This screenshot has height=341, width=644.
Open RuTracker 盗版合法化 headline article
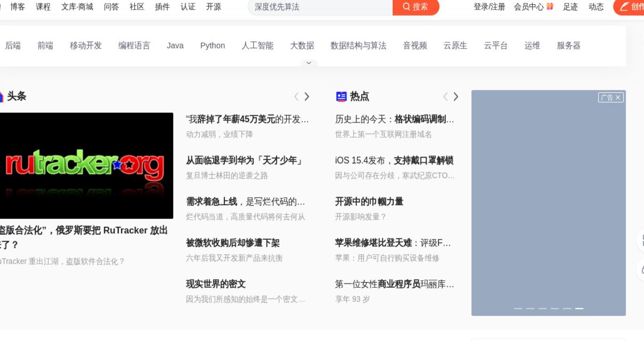pos(83,237)
